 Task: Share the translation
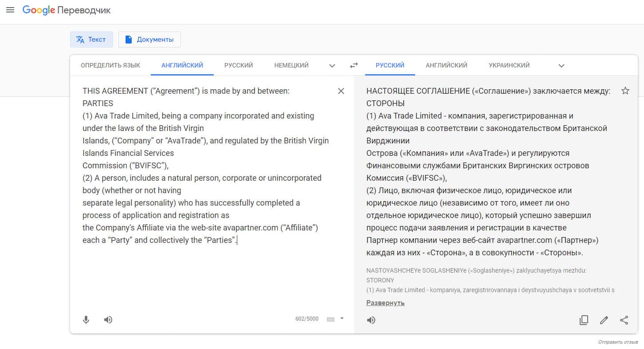[624, 320]
